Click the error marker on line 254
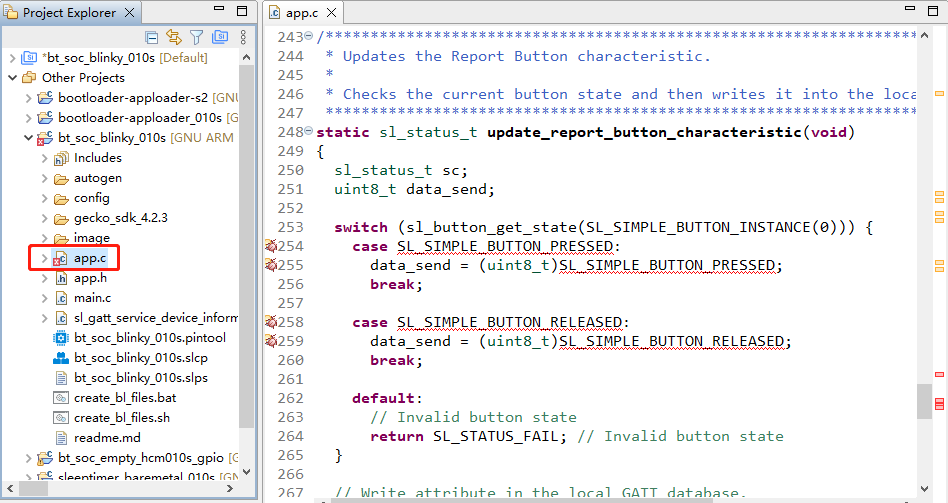The image size is (948, 503). point(270,246)
